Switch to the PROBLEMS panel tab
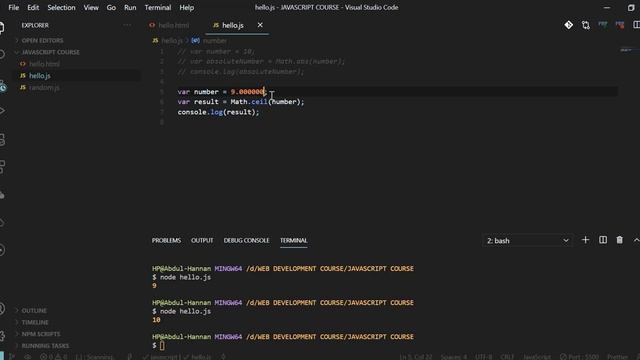The width and height of the screenshot is (640, 360). coord(166,240)
